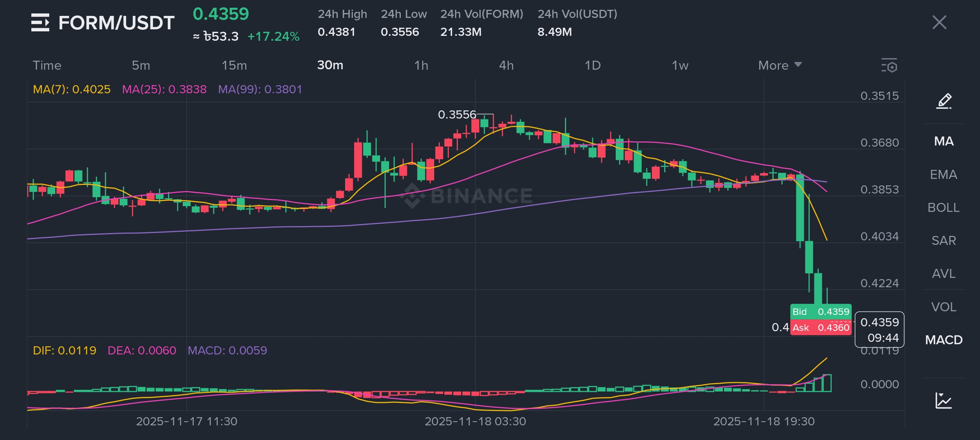The width and height of the screenshot is (980, 440).
Task: Expand the More timeframes dropdown
Action: click(x=779, y=65)
